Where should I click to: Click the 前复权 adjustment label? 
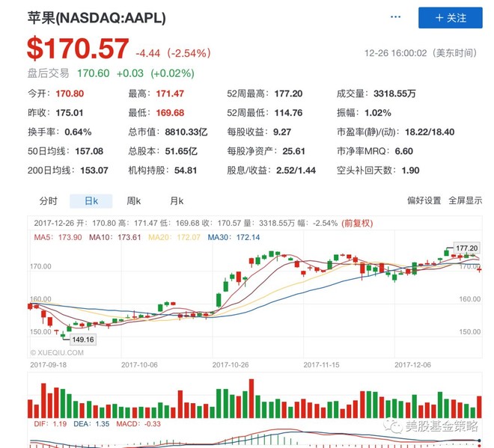pos(357,223)
